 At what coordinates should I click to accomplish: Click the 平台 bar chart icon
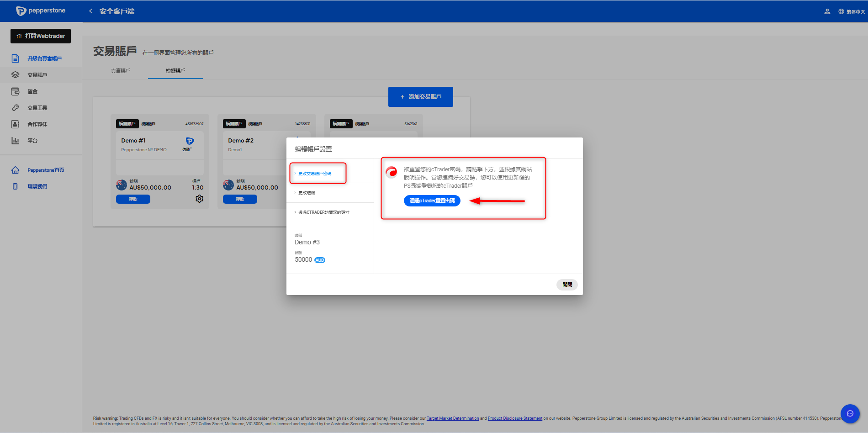16,141
